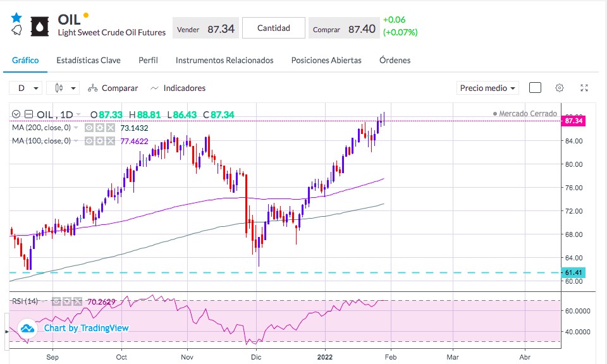The height and width of the screenshot is (364, 607).
Task: Open the D timeframe dropdown
Action: coord(25,88)
